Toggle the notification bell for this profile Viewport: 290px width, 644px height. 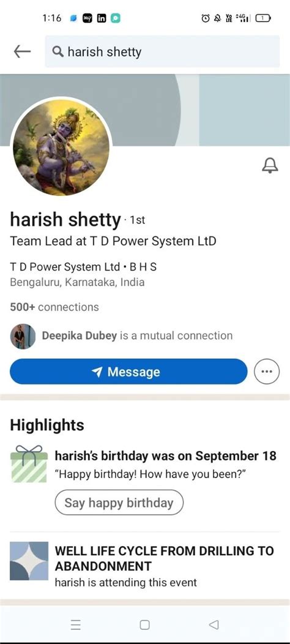[x=270, y=166]
